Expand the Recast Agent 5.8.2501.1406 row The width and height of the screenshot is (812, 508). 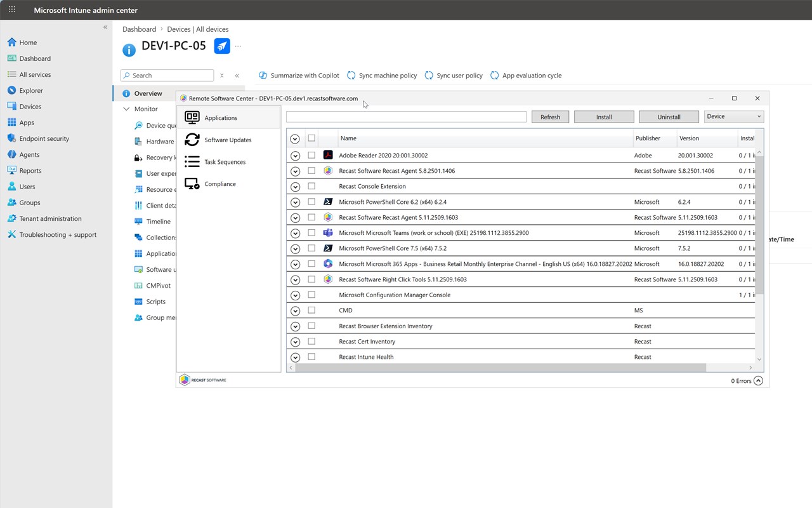click(295, 171)
